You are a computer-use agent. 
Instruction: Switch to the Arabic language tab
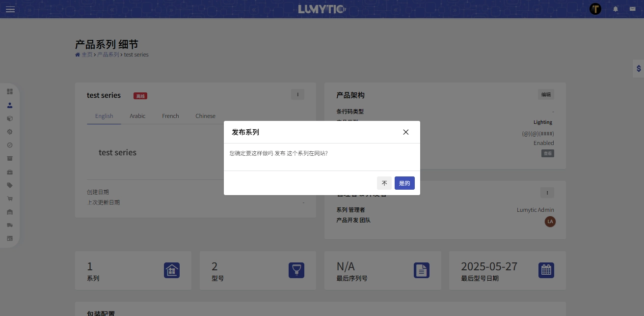[137, 116]
